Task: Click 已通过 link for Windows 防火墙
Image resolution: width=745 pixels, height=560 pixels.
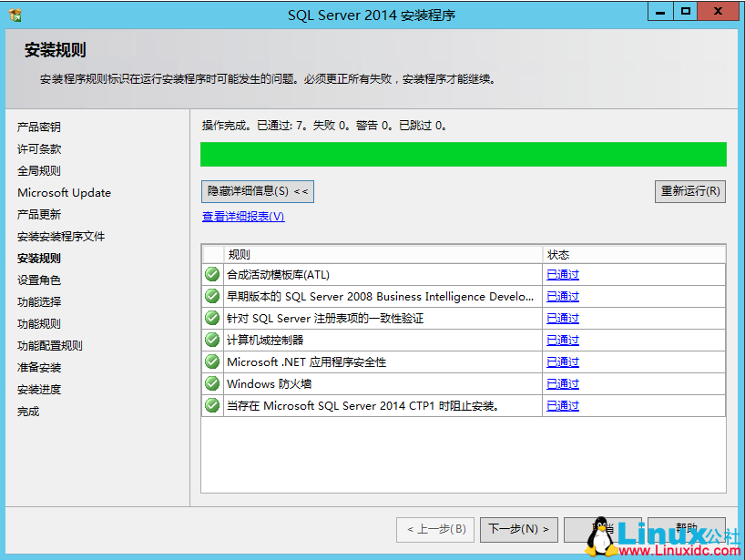Action: point(562,383)
